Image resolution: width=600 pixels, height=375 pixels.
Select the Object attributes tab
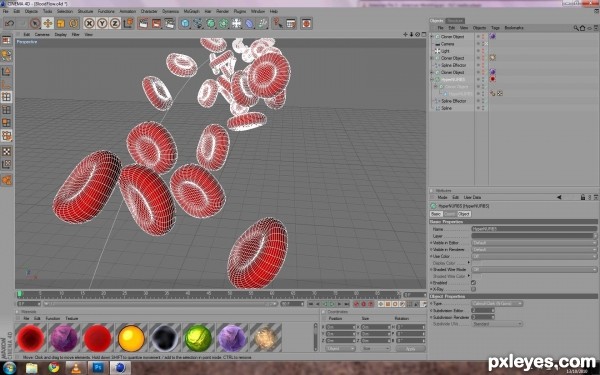point(464,214)
